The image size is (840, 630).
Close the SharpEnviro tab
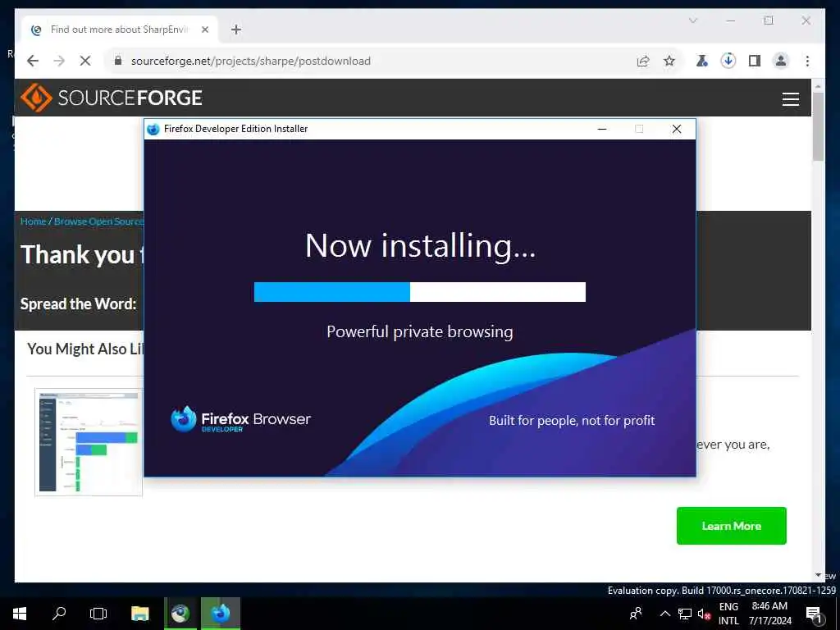(x=204, y=30)
